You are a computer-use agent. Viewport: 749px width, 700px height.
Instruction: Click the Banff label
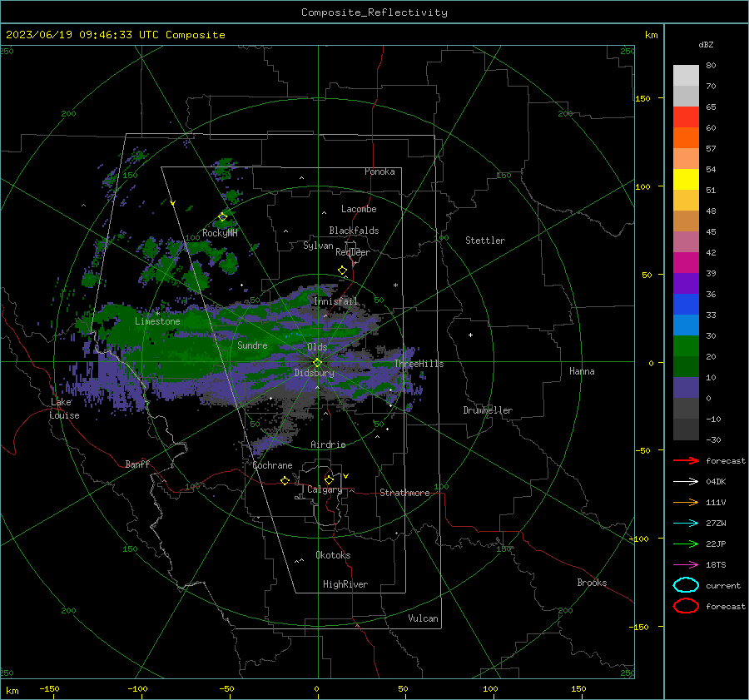coord(137,464)
